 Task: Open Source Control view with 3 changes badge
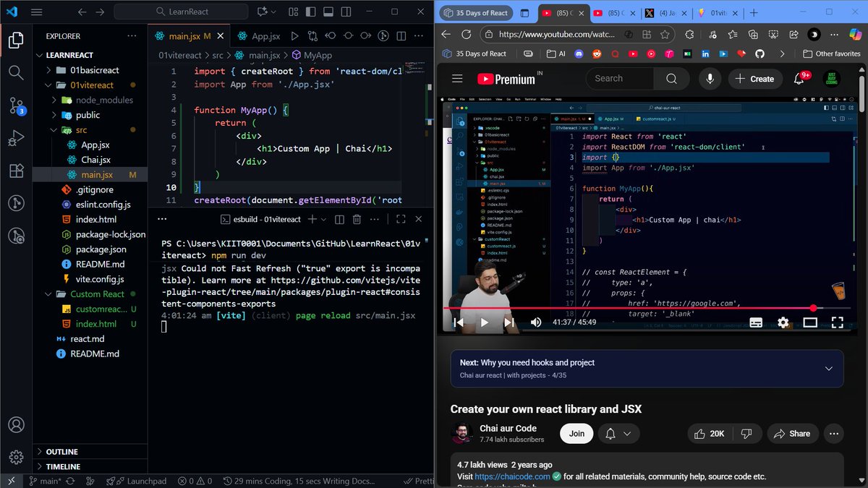click(16, 106)
